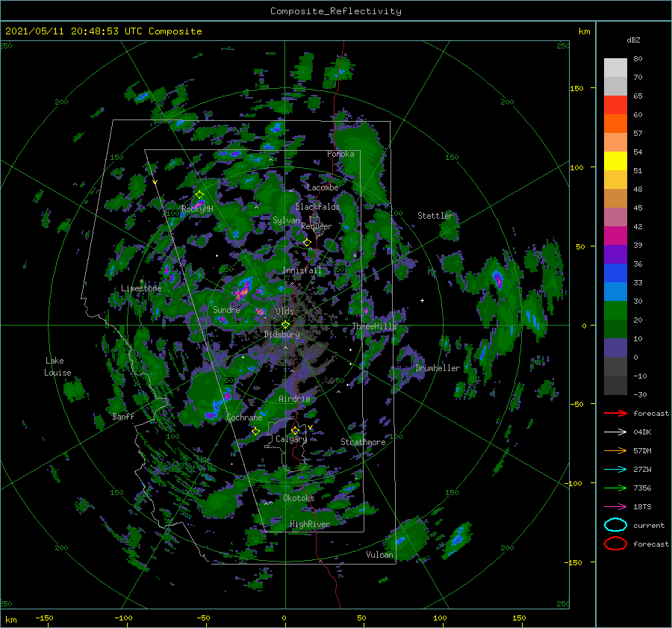Click the Limestone location label
The height and width of the screenshot is (628, 672).
pos(141,288)
